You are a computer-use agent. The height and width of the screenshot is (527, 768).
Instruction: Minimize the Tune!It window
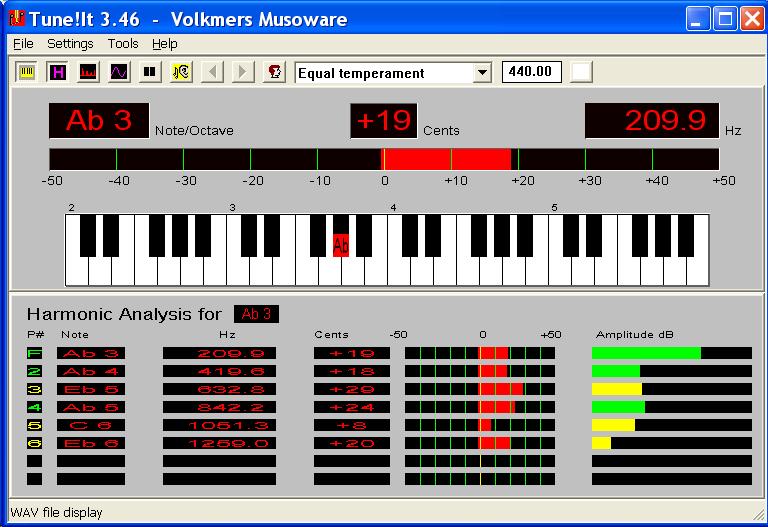pyautogui.click(x=697, y=19)
